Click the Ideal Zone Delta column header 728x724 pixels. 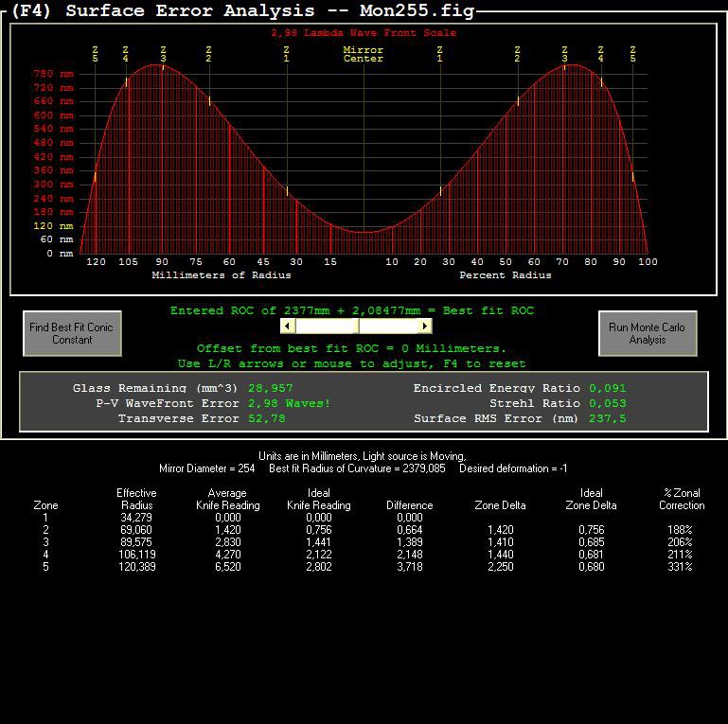pyautogui.click(x=591, y=499)
